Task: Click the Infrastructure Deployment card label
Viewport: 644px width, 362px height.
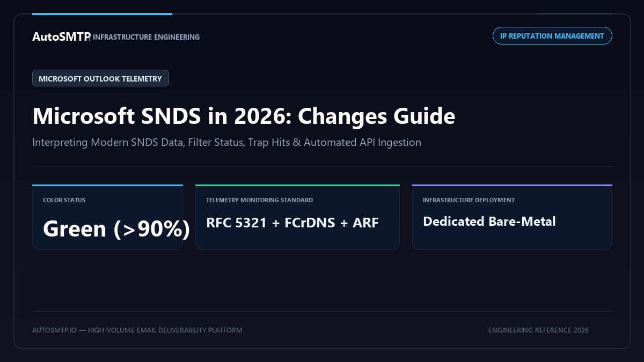Action: point(469,200)
